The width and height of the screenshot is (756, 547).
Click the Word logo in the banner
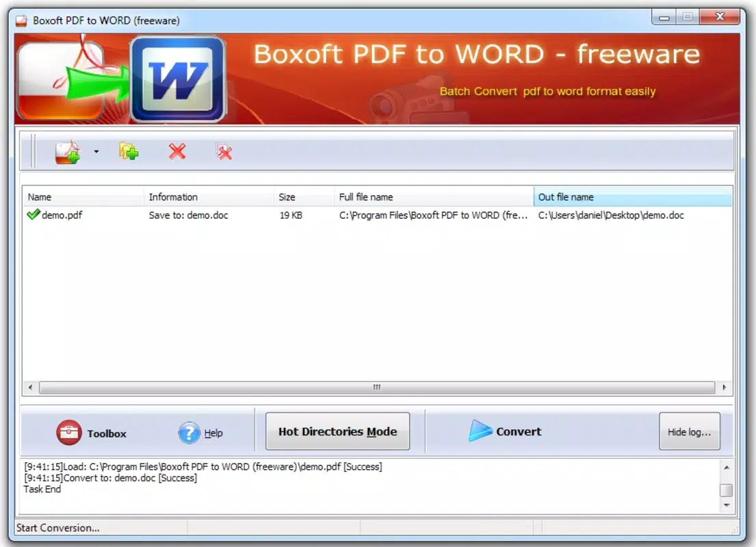(178, 79)
